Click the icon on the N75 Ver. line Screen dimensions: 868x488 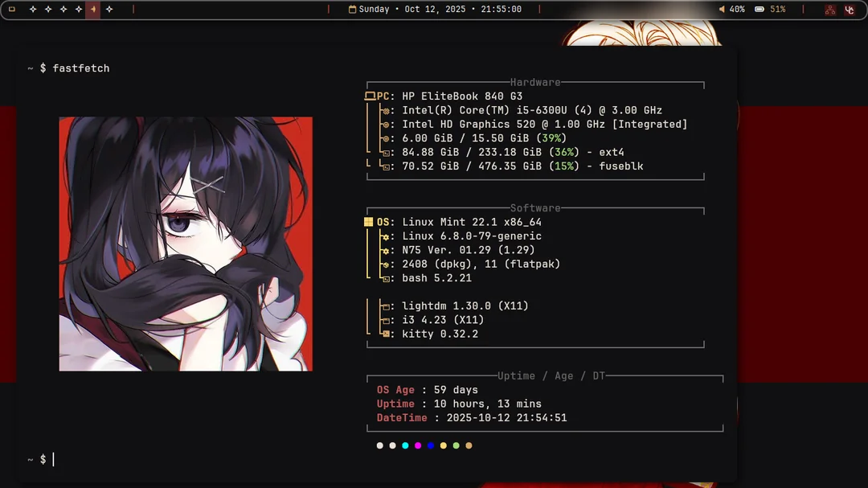386,250
